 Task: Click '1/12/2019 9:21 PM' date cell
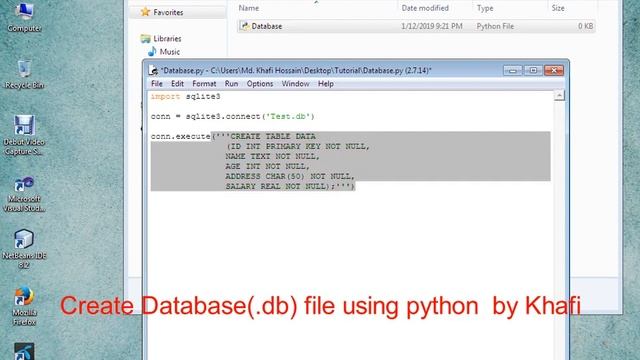coord(432,26)
